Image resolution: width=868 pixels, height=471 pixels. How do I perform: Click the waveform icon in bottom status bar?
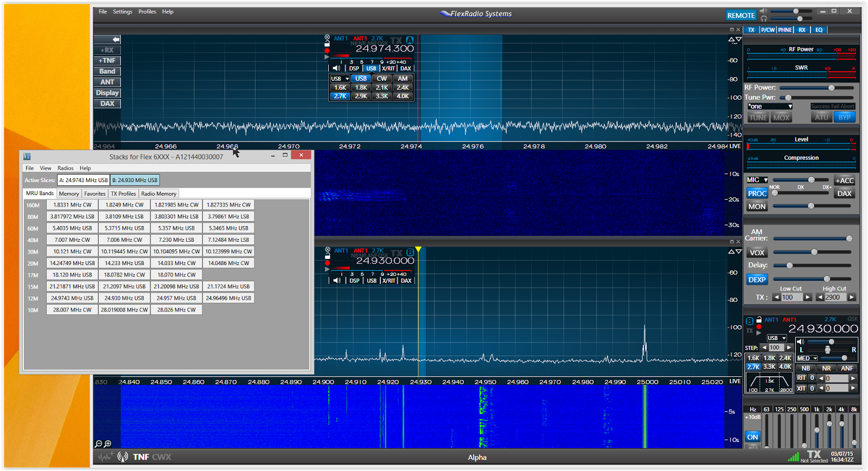tap(106, 457)
